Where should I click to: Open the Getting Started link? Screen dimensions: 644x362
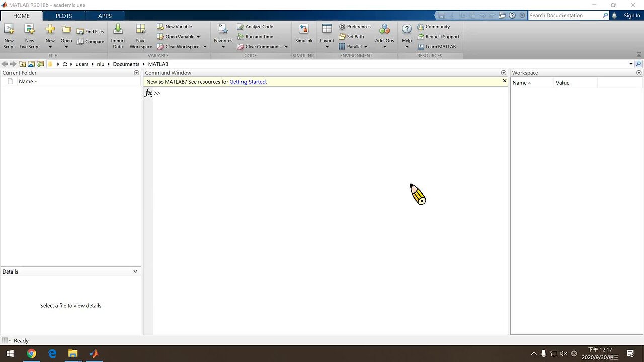tap(248, 81)
